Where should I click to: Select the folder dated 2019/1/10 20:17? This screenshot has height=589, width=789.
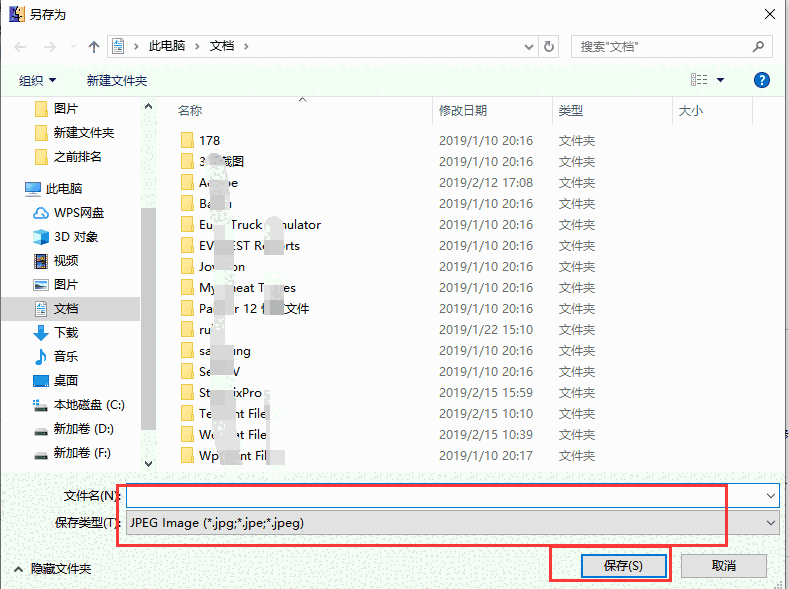387,456
